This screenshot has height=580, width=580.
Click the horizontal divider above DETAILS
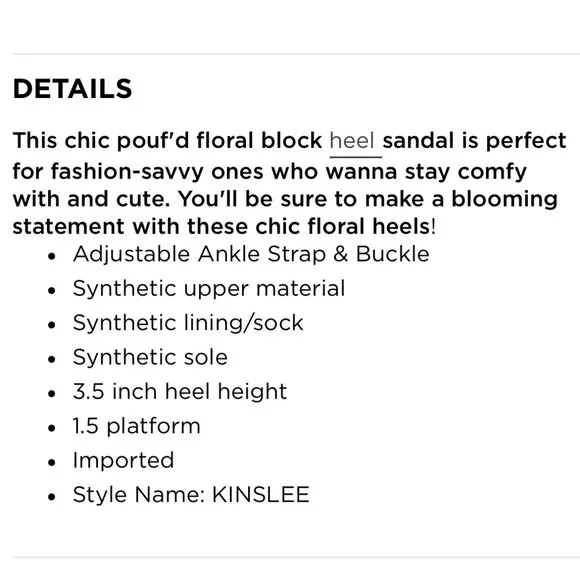(296, 54)
